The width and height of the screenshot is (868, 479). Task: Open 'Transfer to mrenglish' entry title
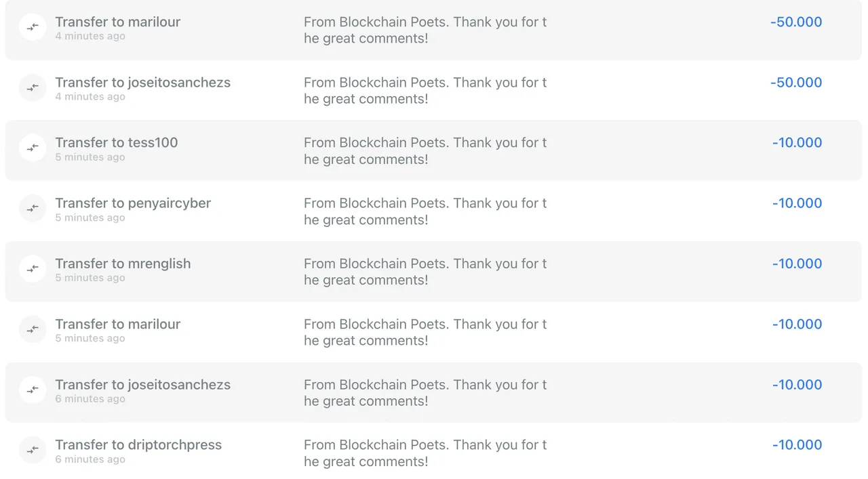[123, 264]
